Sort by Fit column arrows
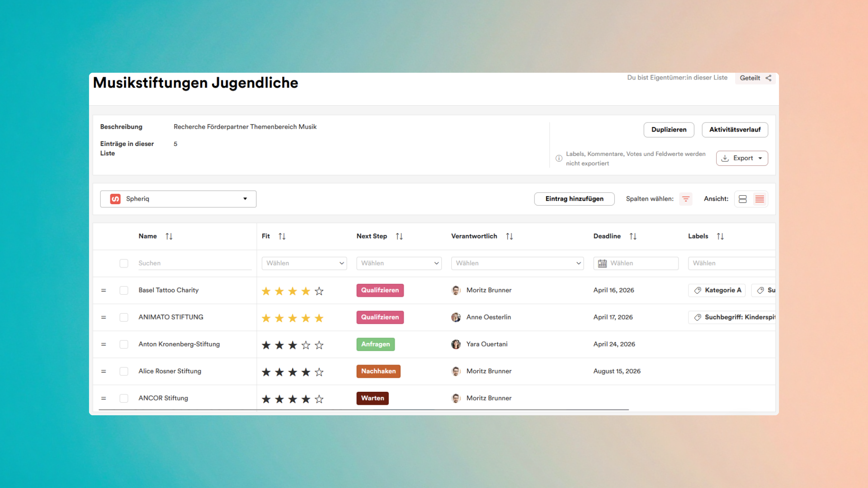This screenshot has width=868, height=488. (x=282, y=236)
